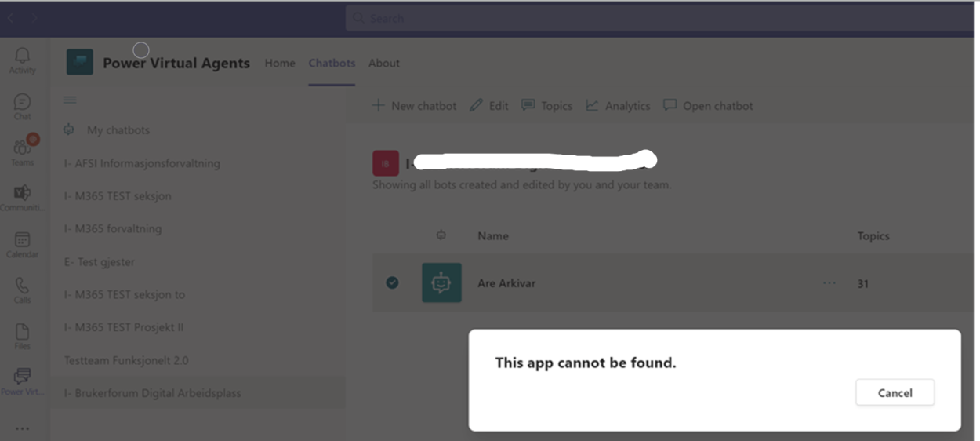The image size is (980, 441).
Task: Go forward with the right arrow
Action: 34,17
